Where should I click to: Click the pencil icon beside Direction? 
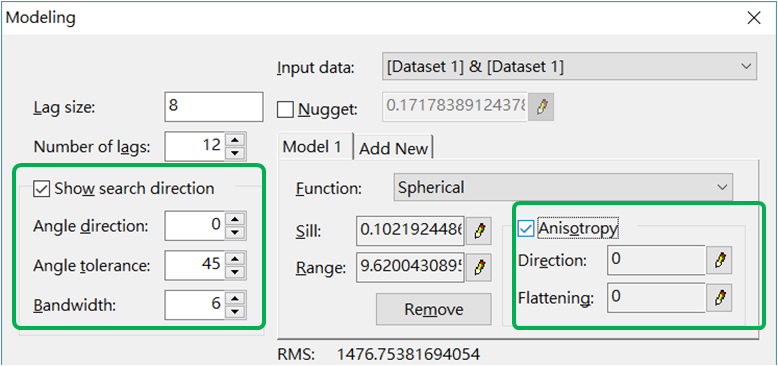719,260
